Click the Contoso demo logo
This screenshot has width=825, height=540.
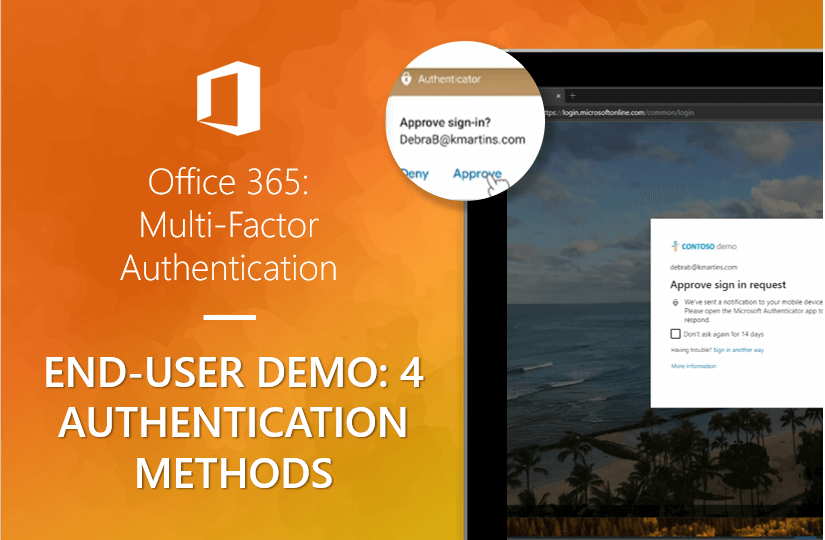coord(703,246)
